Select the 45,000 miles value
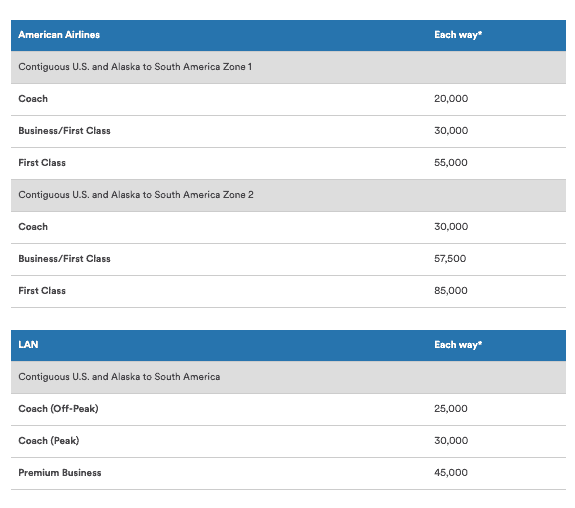This screenshot has width=575, height=508. 451,473
